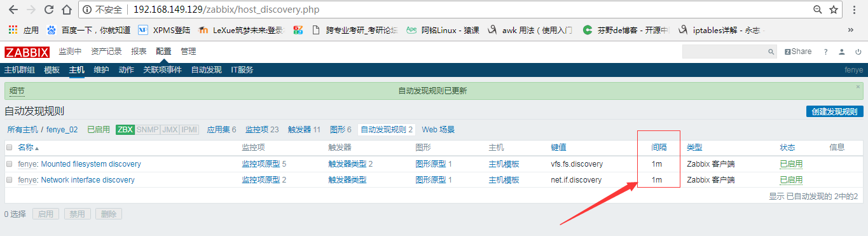Open the 管理 menu
This screenshot has width=868, height=236.
tap(188, 52)
